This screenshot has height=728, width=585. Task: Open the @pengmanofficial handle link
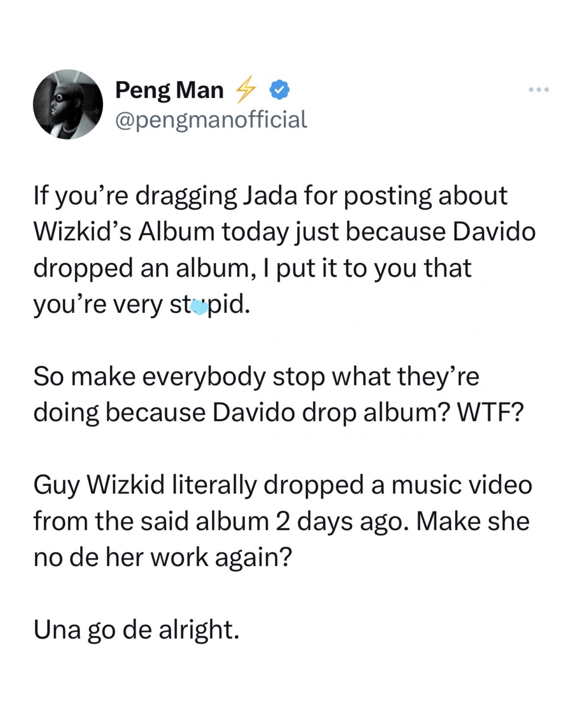211,119
